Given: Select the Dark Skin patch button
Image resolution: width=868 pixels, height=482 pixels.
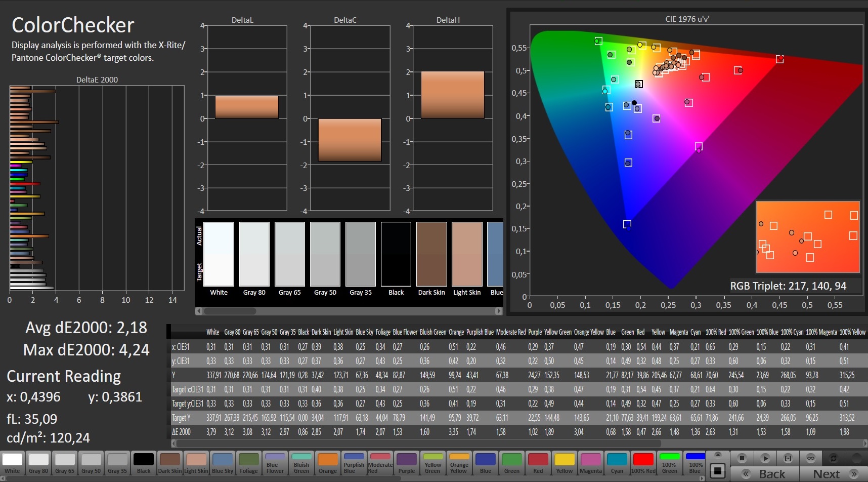Looking at the screenshot, I should coord(170,463).
